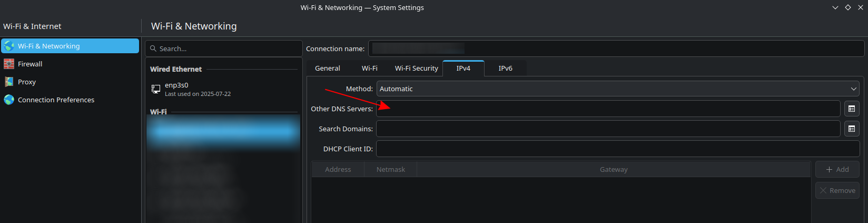Open the DNS servers list editor button
868x223 pixels.
coord(852,109)
